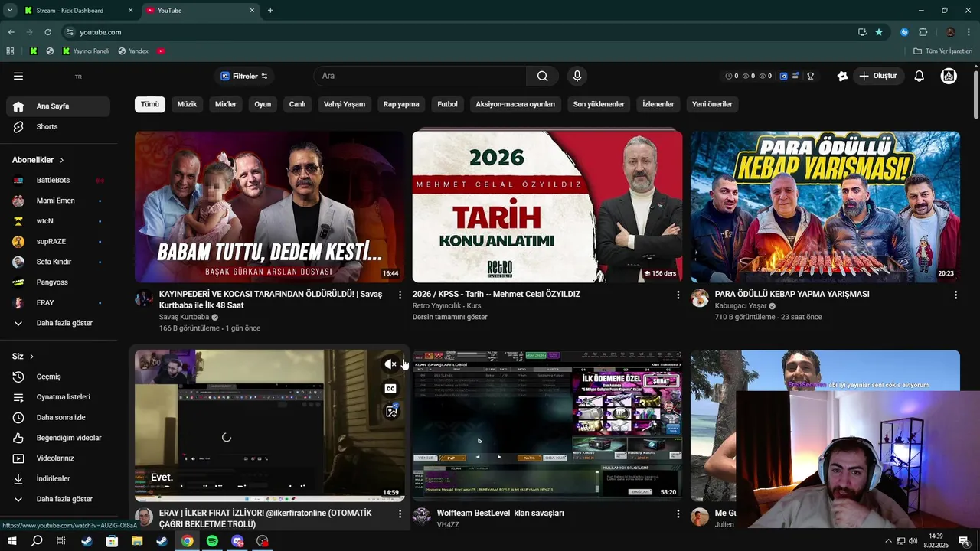This screenshot has width=980, height=551.
Task: Click the Kick bookmark icon in bookmarks bar
Action: click(34, 51)
